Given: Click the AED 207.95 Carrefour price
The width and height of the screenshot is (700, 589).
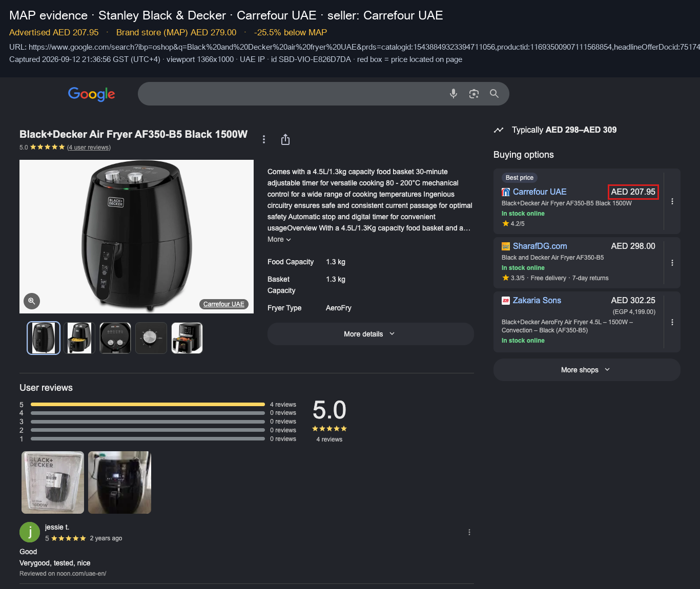Looking at the screenshot, I should tap(633, 192).
